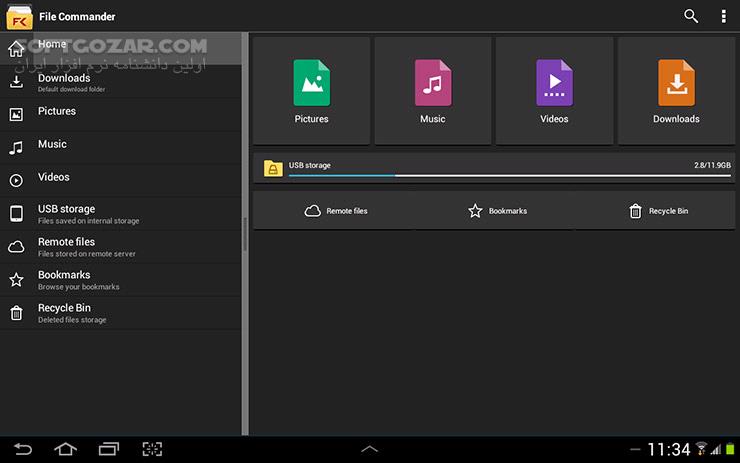Tap the Android home button
This screenshot has height=463, width=740.
pyautogui.click(x=66, y=449)
